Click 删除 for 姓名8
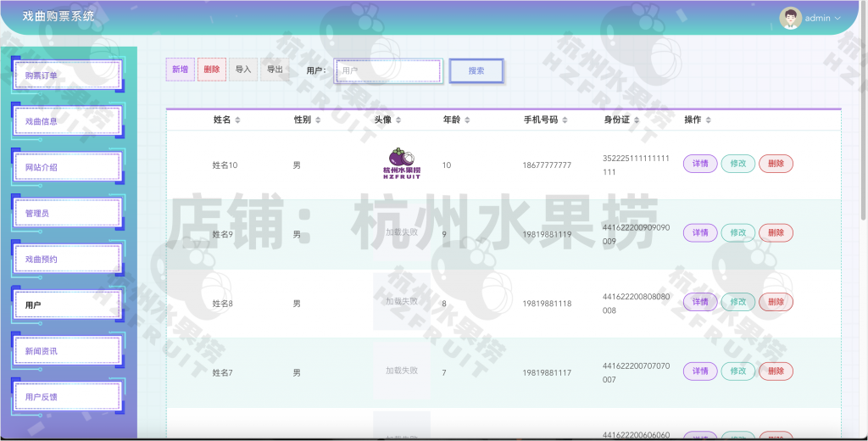The height and width of the screenshot is (441, 868). 776,302
